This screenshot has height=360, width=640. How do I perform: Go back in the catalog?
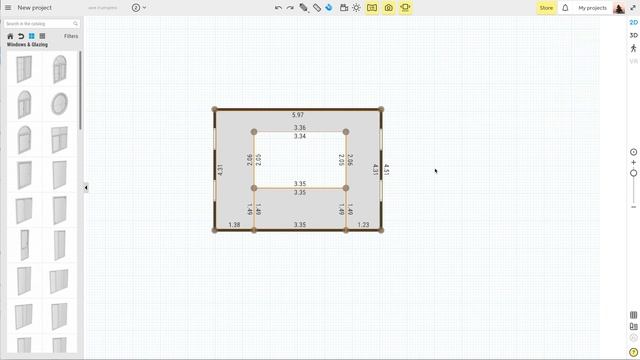pyautogui.click(x=21, y=36)
